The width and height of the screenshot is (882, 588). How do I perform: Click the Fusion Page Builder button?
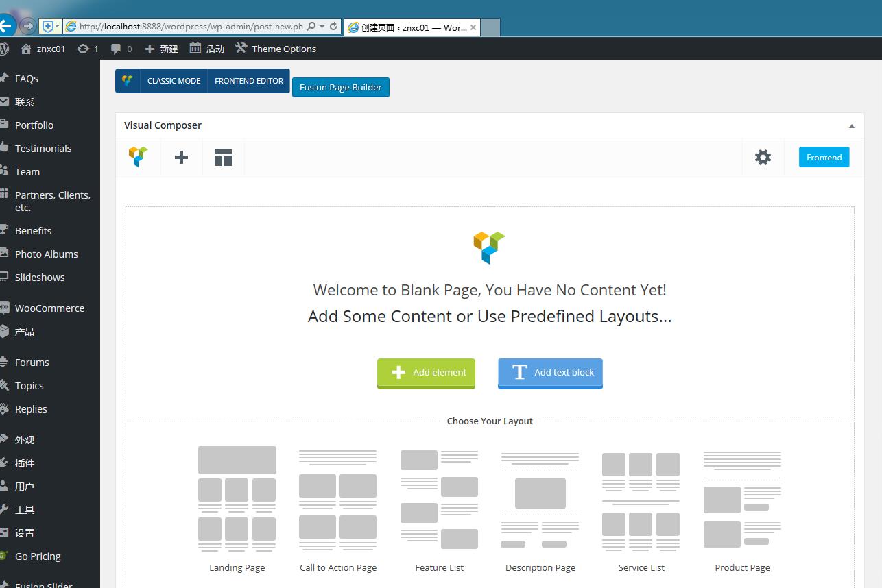point(341,87)
